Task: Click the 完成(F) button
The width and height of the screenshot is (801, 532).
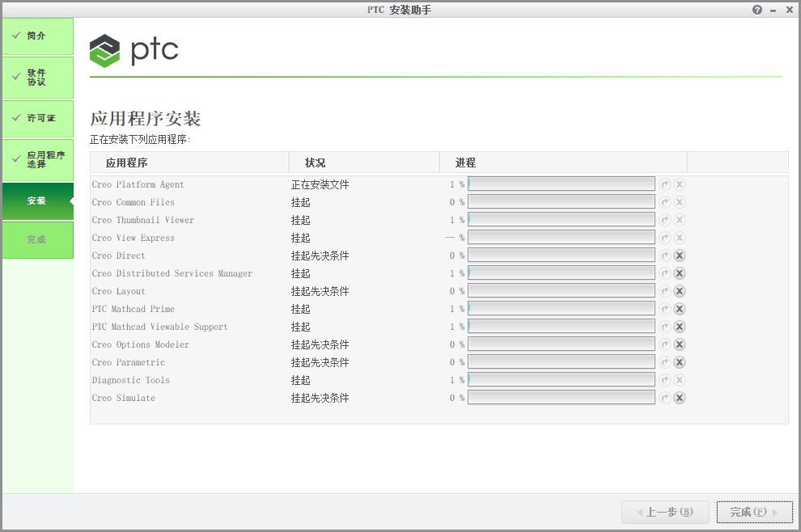Action: (x=755, y=512)
